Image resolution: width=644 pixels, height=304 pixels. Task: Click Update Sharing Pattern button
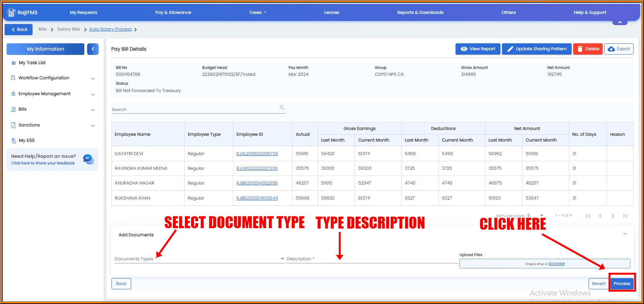(x=537, y=49)
